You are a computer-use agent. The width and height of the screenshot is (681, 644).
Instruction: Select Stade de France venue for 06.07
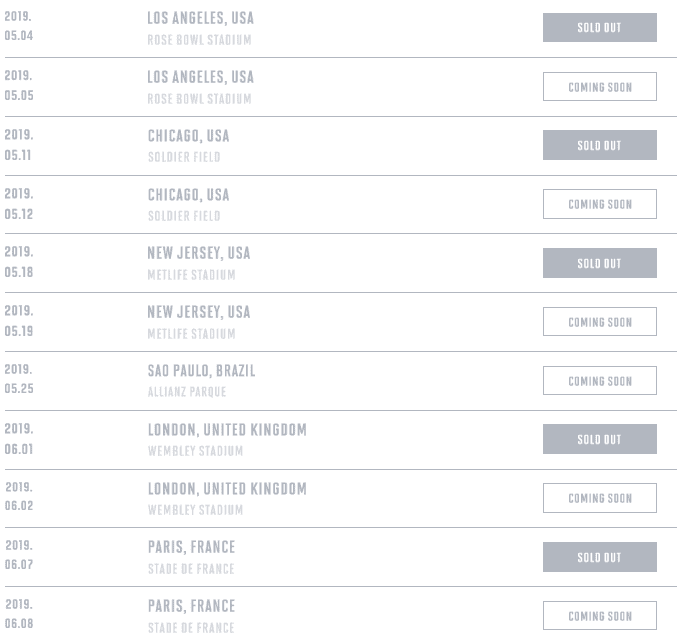(x=191, y=569)
